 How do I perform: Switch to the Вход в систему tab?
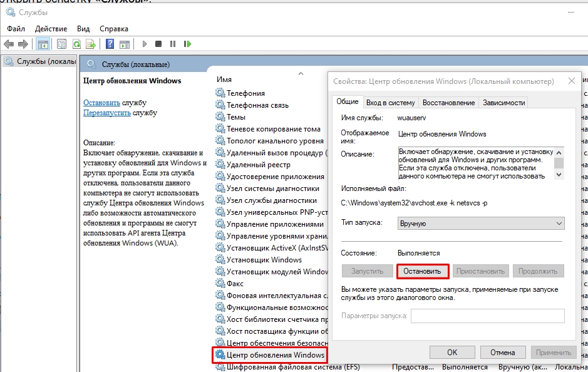pos(390,103)
